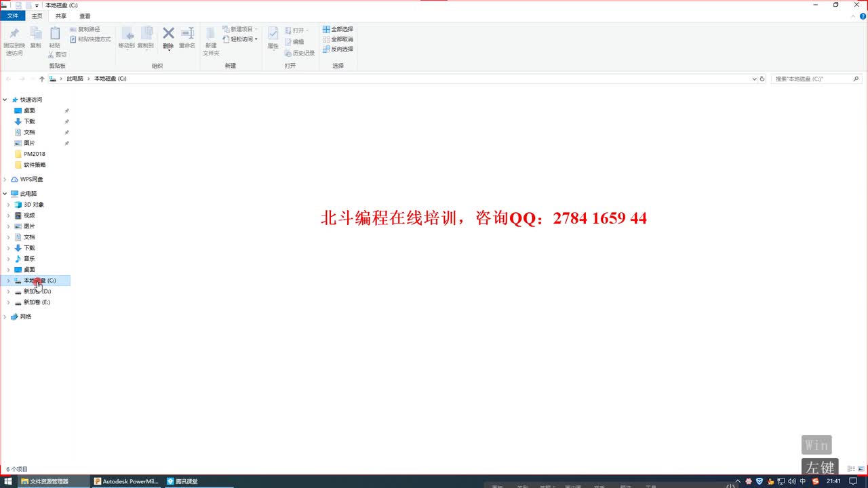Open the Windows Start button
Screen dimensions: 868x488
(x=9, y=481)
